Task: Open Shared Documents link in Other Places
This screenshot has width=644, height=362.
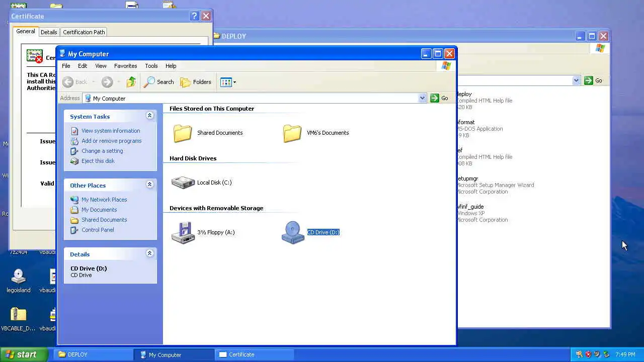Action: (104, 220)
